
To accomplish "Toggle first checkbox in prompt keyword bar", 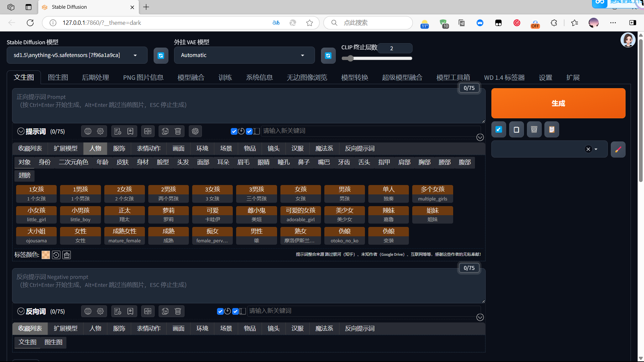I will 234,131.
